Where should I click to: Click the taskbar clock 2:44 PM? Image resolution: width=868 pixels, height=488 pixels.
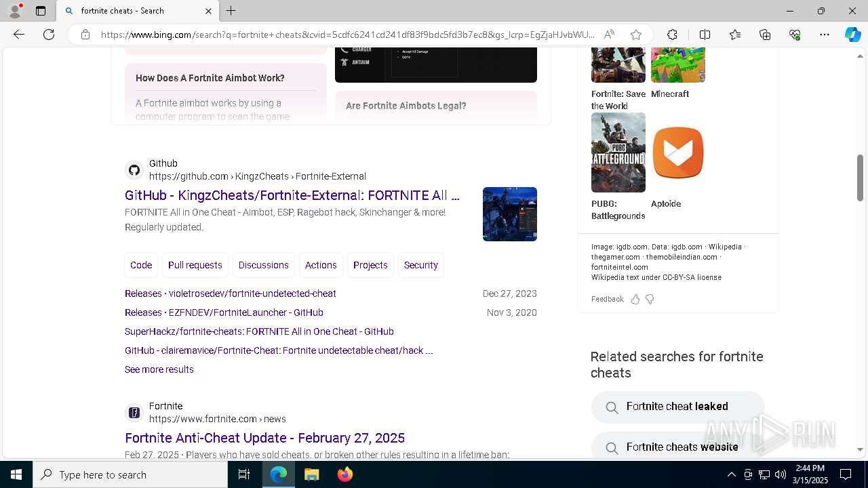point(810,468)
